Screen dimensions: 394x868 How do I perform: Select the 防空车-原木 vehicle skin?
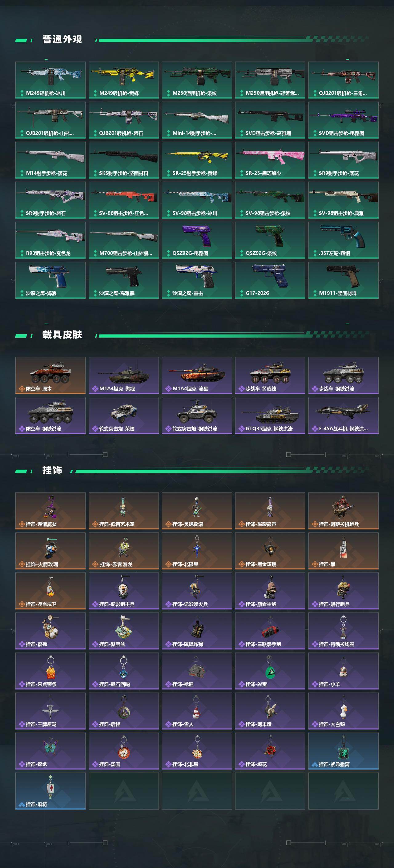click(50, 376)
